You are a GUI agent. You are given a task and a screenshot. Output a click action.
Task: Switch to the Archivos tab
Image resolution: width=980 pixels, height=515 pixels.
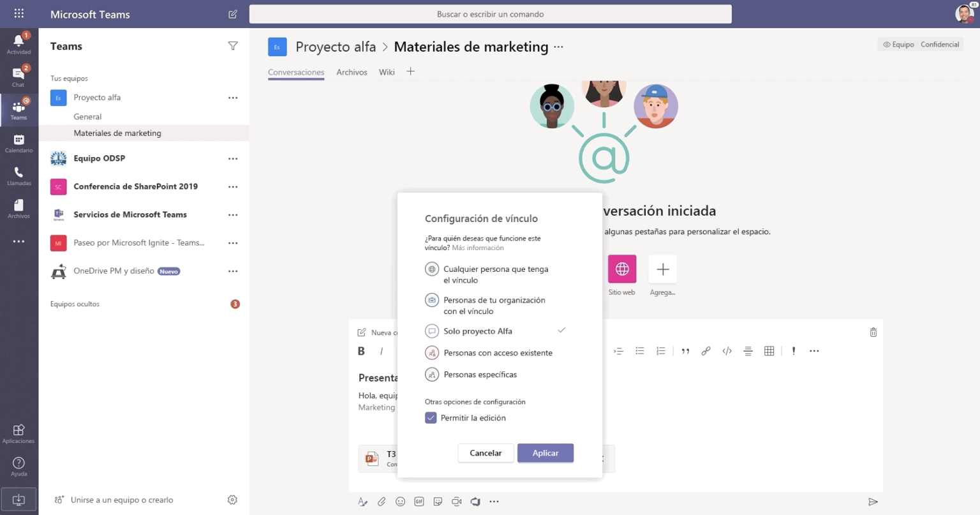click(x=352, y=72)
